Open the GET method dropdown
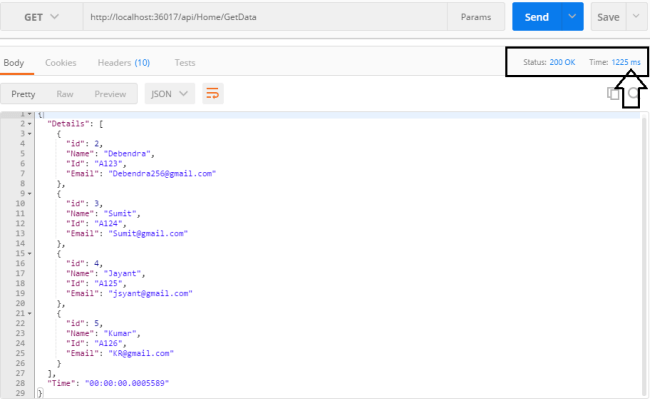This screenshot has height=401, width=650. point(41,17)
